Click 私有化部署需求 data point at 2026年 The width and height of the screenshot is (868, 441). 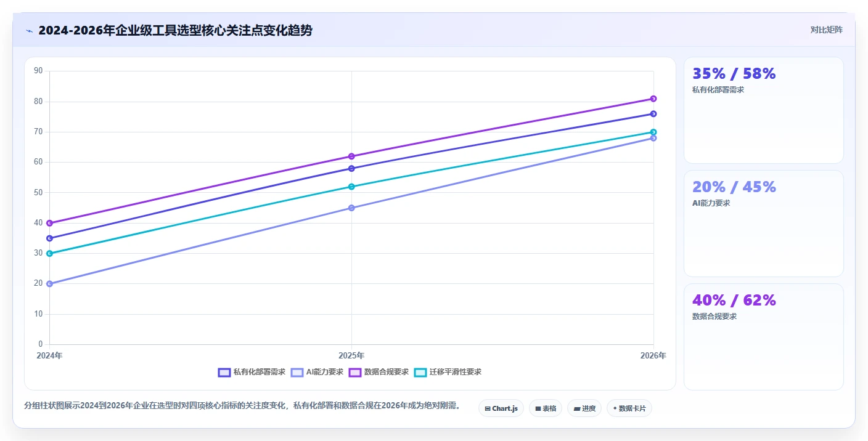tap(653, 114)
